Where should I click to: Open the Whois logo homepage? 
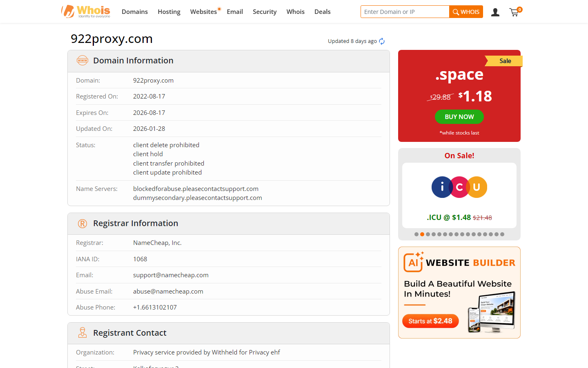[86, 11]
